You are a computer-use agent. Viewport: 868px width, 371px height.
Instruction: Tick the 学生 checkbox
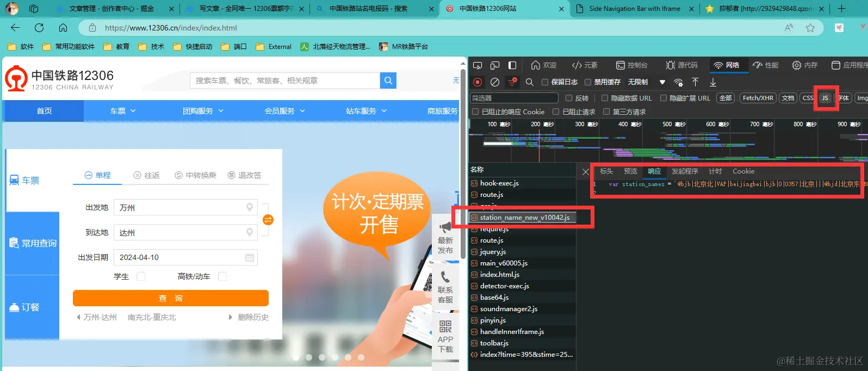pos(141,276)
